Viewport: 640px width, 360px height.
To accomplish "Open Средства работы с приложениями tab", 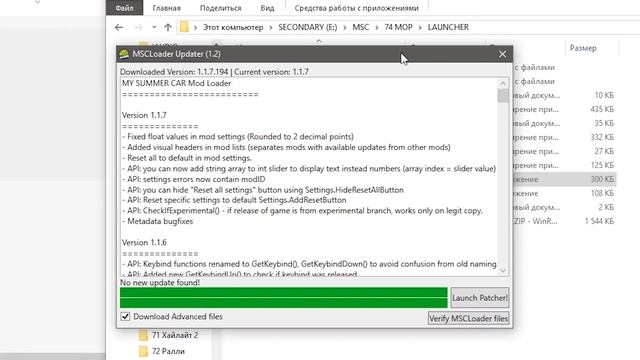I will (x=356, y=8).
